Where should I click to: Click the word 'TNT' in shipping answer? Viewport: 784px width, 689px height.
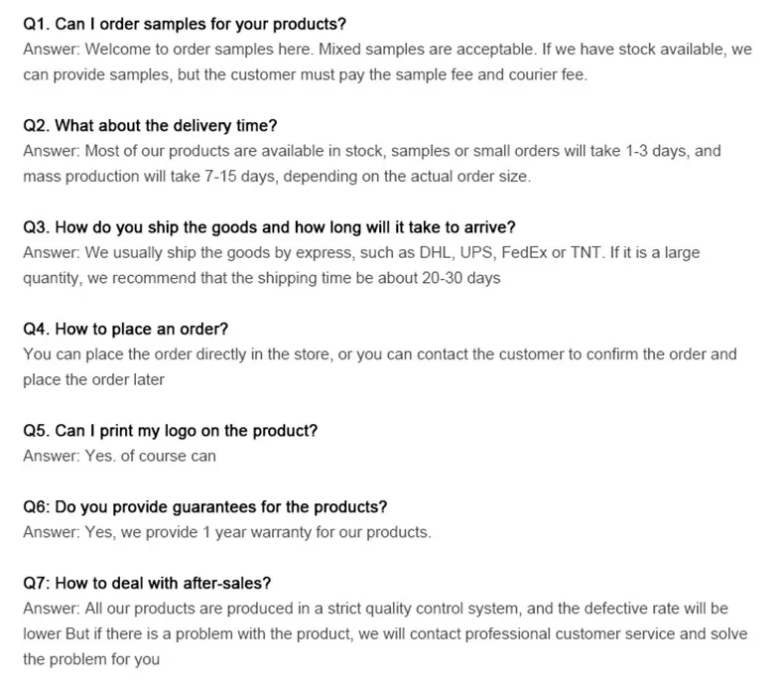pos(587,252)
